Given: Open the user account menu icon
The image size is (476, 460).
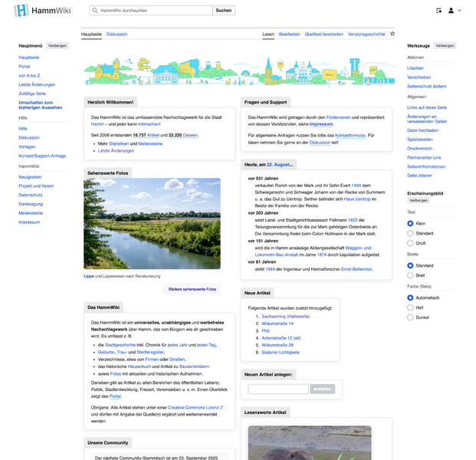Looking at the screenshot, I should pos(454,11).
